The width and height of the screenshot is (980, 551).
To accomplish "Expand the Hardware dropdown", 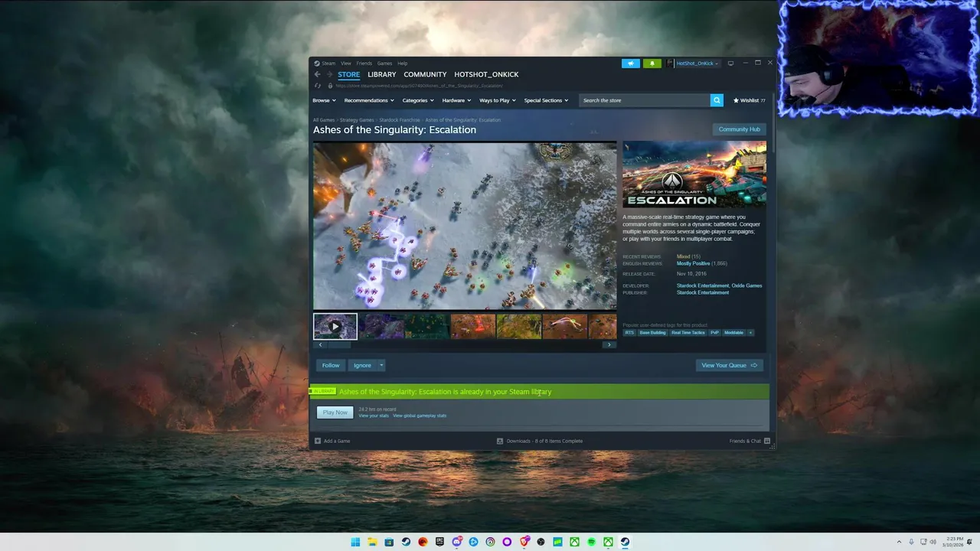I will pyautogui.click(x=456, y=100).
